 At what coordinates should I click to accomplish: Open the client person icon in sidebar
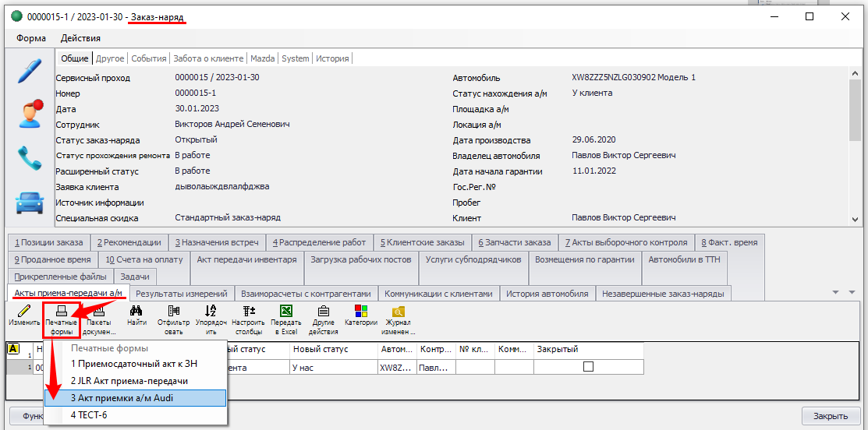[29, 114]
